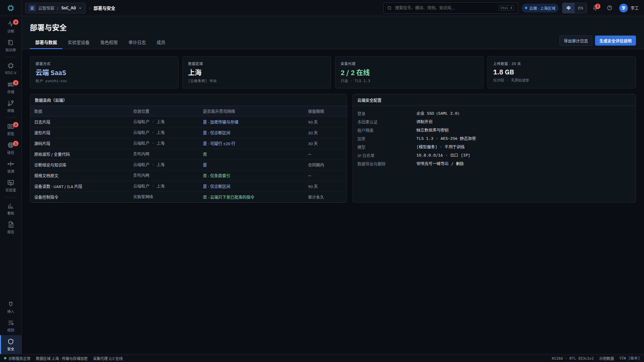Focus the 搜索信号、模块 search field
The image size is (644, 362).
coord(450,8)
